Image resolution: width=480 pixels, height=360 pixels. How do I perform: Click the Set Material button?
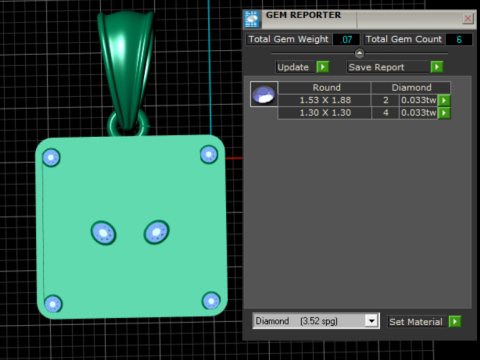click(416, 322)
